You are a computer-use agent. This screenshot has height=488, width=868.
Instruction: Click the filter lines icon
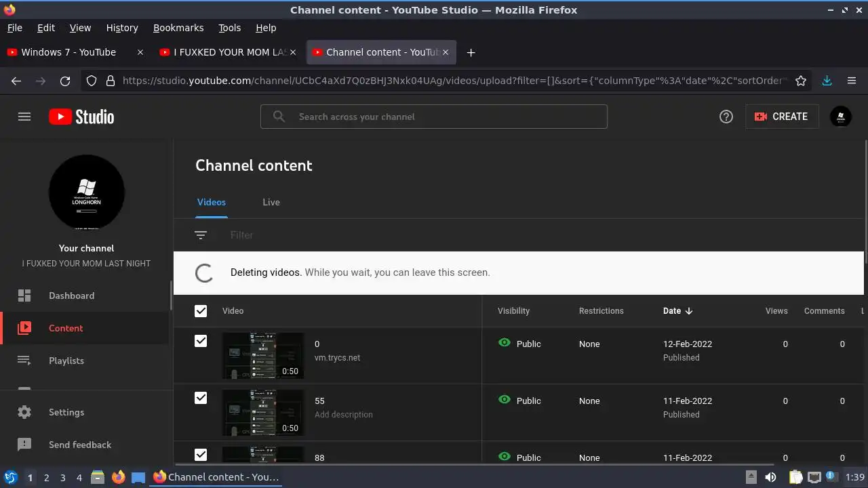[x=201, y=235]
